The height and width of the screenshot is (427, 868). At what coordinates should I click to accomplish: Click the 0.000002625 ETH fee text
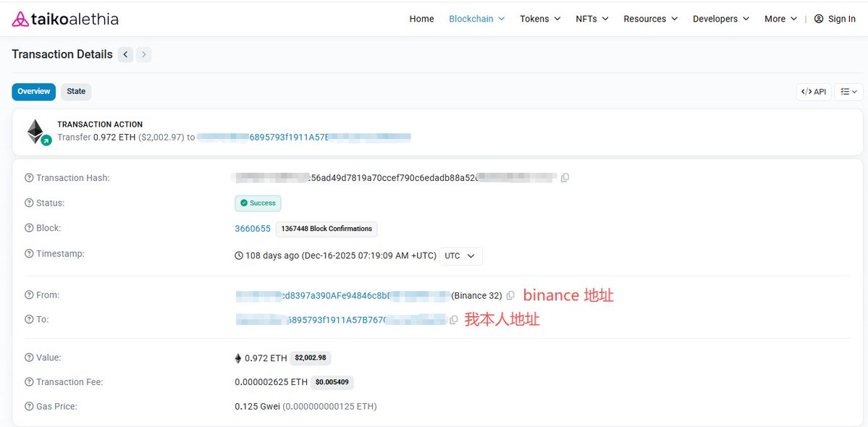tap(271, 382)
